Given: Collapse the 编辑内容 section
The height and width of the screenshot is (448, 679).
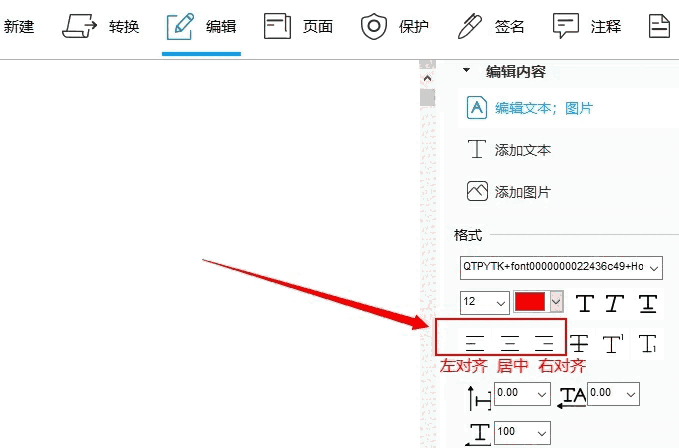Looking at the screenshot, I should [466, 70].
